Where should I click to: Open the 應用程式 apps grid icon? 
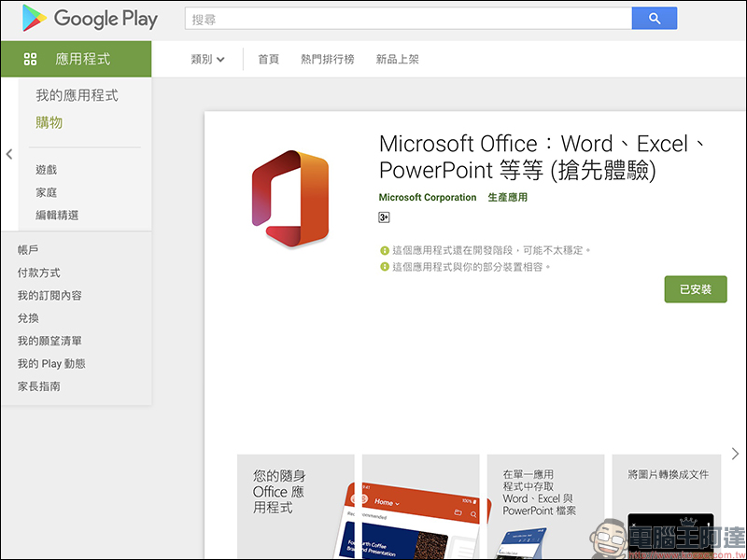tap(30, 59)
